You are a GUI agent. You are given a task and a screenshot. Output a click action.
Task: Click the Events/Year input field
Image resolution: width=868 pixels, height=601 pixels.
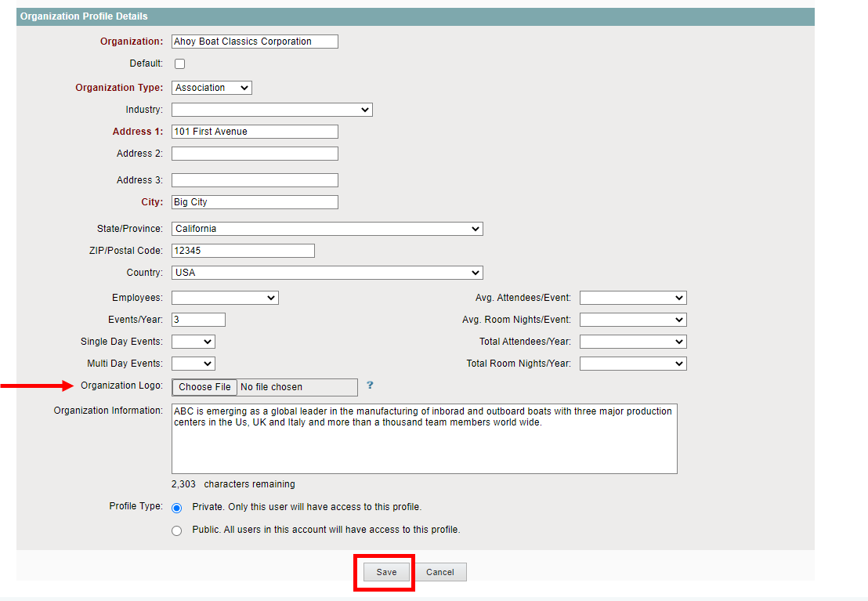[198, 320]
